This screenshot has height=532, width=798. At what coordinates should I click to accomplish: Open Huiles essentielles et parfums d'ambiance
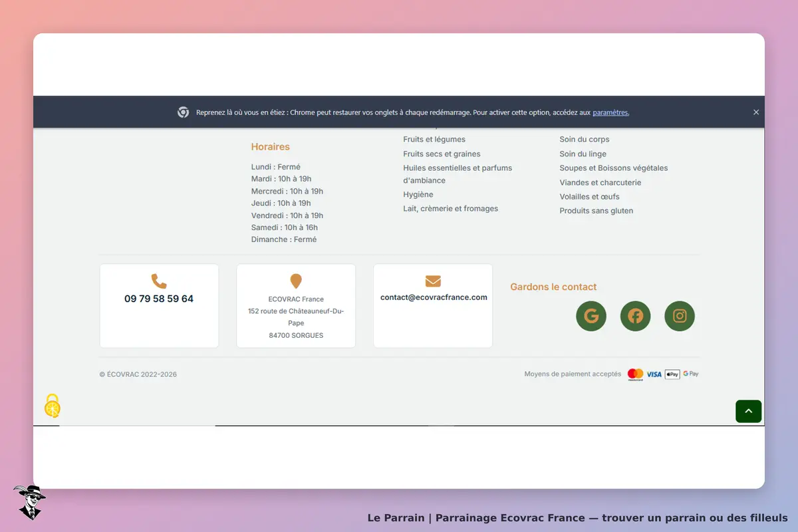(x=458, y=174)
